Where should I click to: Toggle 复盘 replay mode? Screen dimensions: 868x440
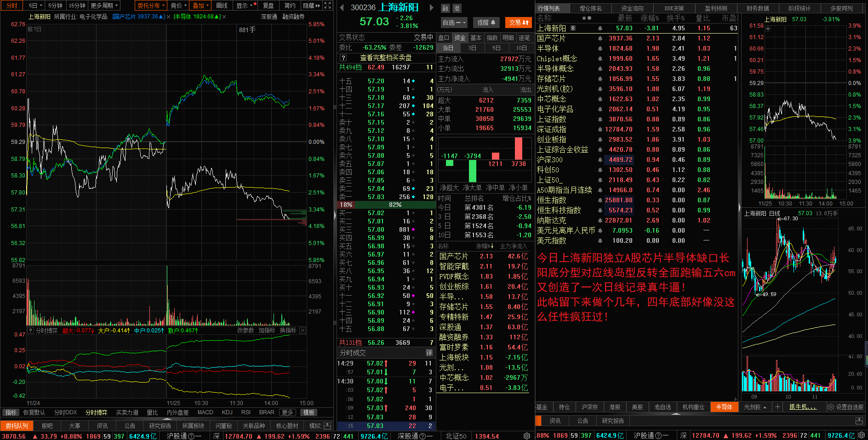(x=268, y=6)
